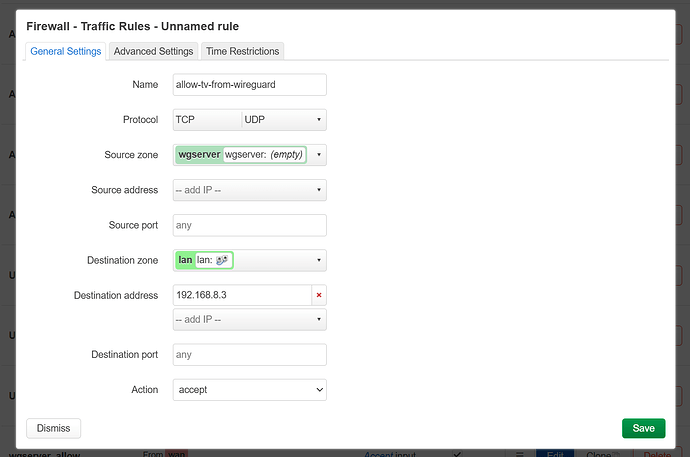
Task: Open the Destination address add IP dropdown
Action: 249,320
